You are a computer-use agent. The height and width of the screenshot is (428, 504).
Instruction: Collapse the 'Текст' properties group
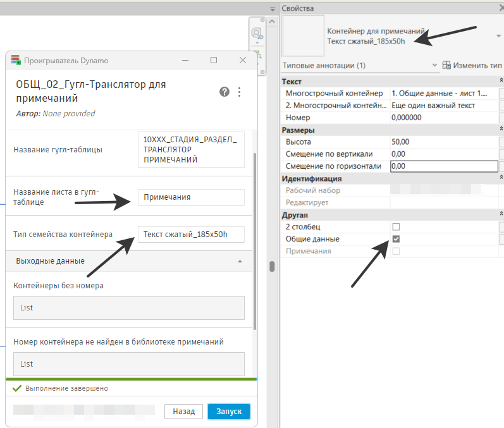[x=501, y=82]
